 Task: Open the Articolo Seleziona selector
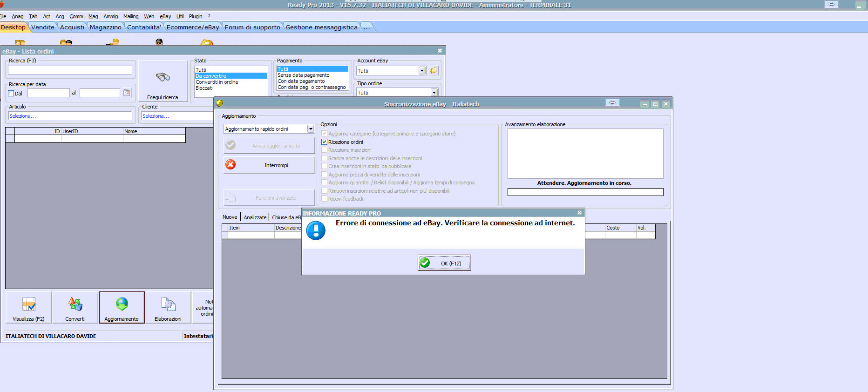coord(70,116)
